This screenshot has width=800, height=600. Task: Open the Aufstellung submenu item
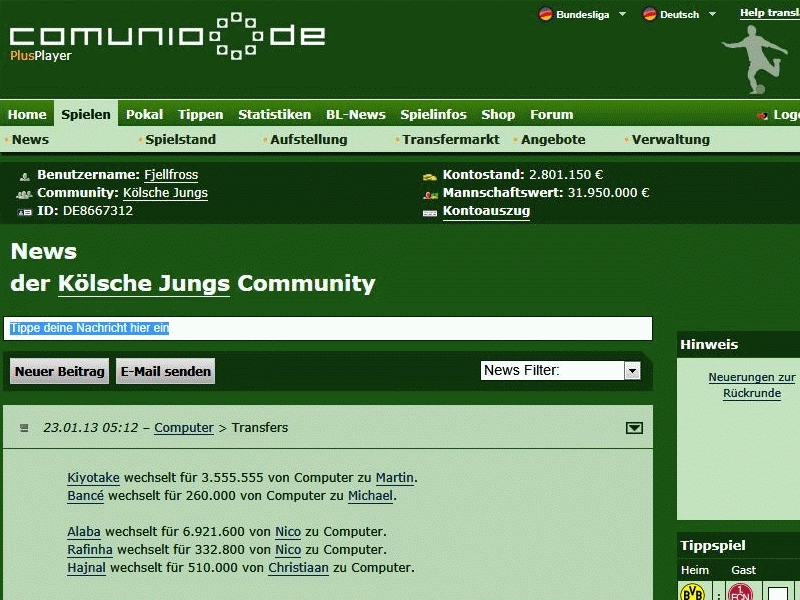coord(308,139)
